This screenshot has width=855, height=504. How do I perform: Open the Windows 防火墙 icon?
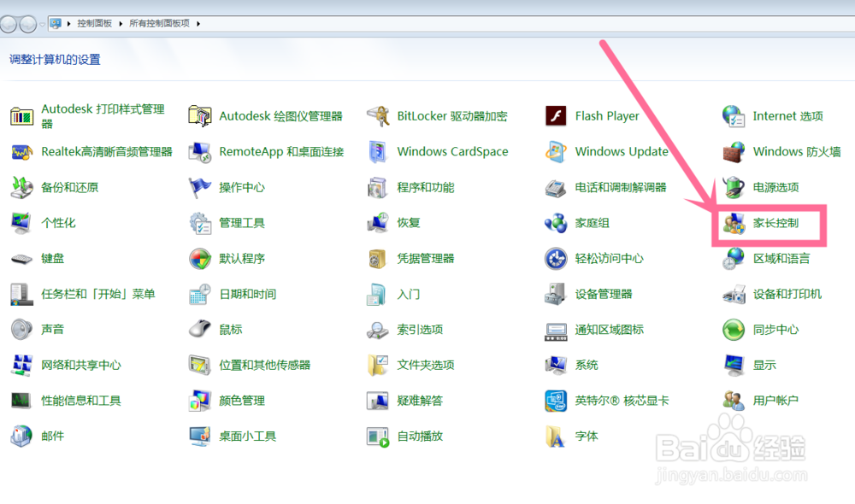pyautogui.click(x=734, y=152)
